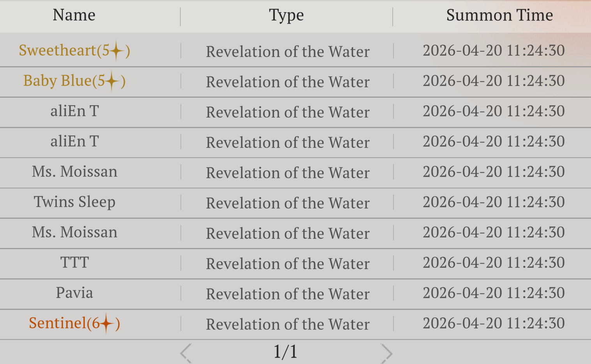Go to the next page arrow

(x=386, y=353)
